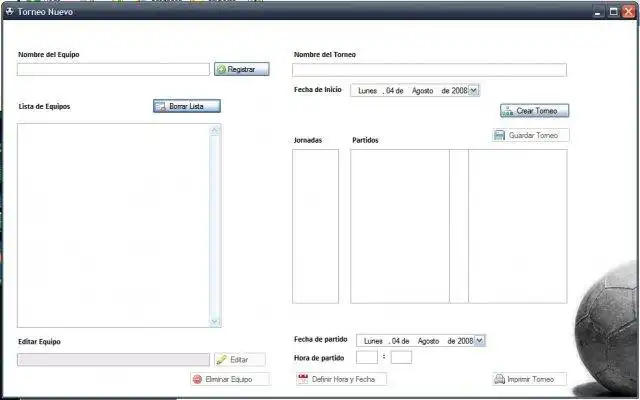
Task: Click the minutes box of Hora de partido
Action: point(401,357)
